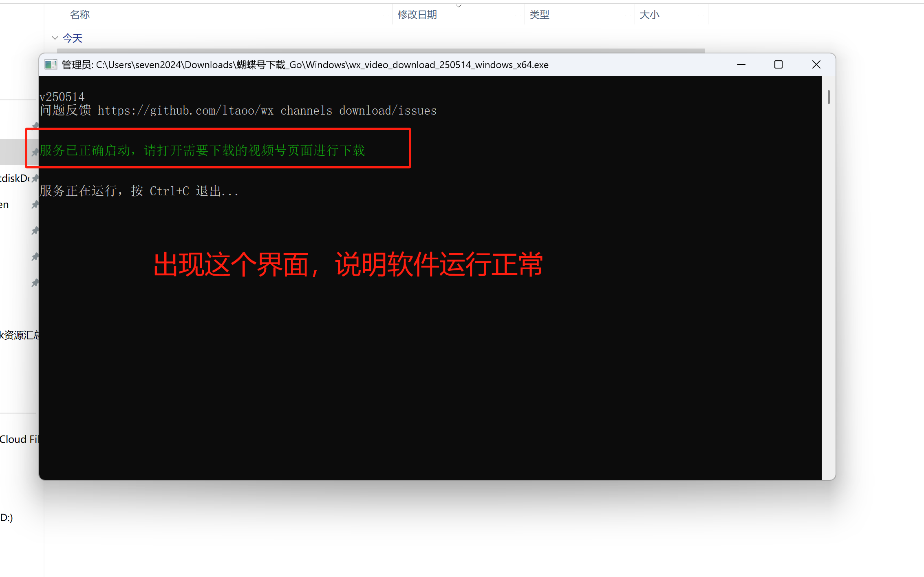Click the github issues URL in the console
This screenshot has width=924, height=577.
click(x=267, y=111)
